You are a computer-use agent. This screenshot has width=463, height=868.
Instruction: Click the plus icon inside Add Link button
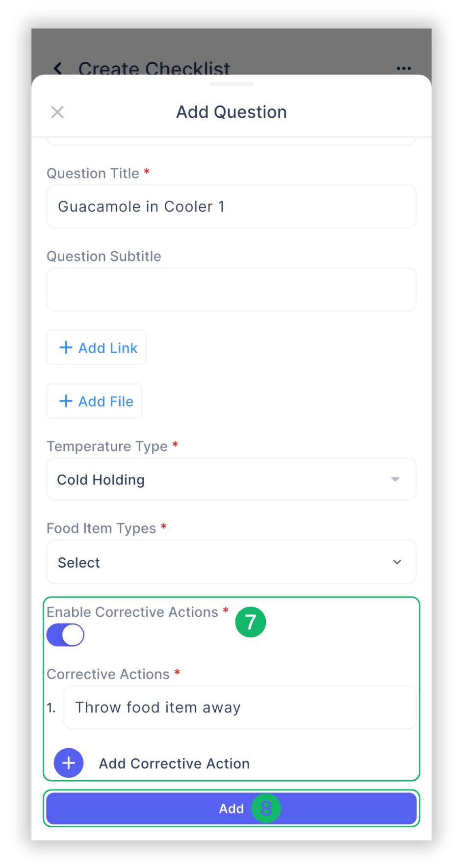point(66,347)
